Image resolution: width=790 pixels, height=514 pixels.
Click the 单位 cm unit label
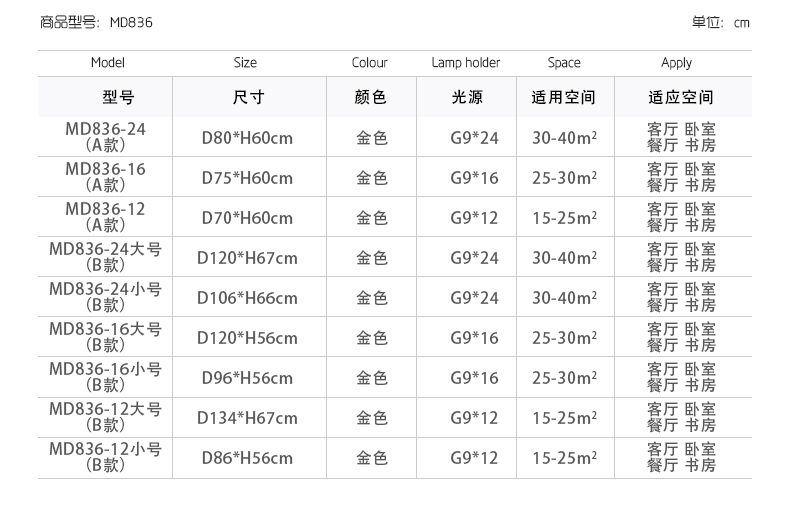point(720,22)
